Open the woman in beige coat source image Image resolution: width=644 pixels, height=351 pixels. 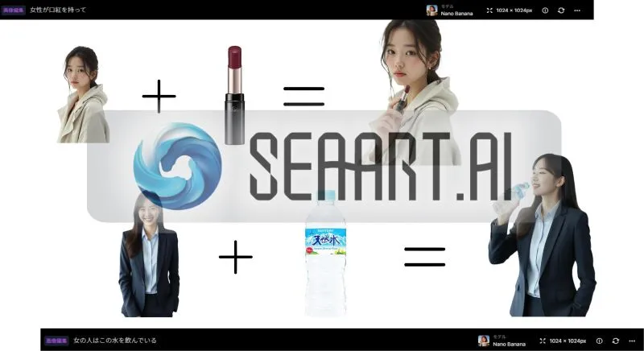(84, 94)
